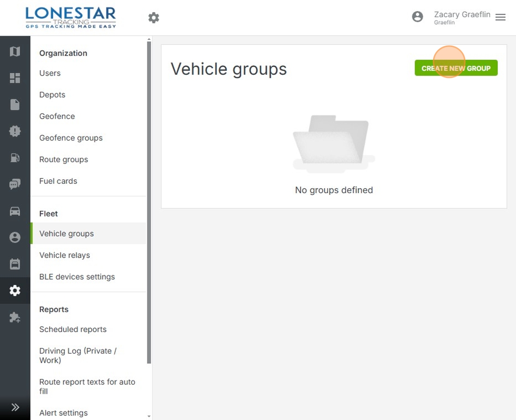Image resolution: width=516 pixels, height=420 pixels.
Task: Click the Reports section heading
Action: pyautogui.click(x=53, y=310)
